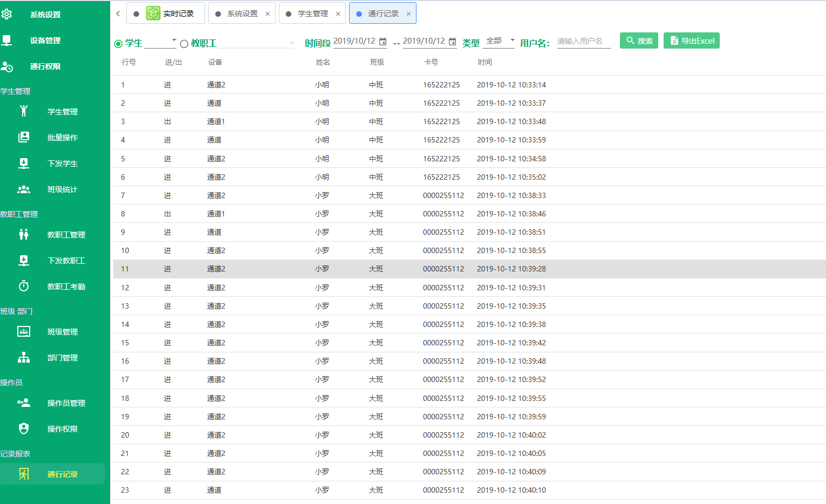
Task: Click the 时间 column header
Action: 485,62
